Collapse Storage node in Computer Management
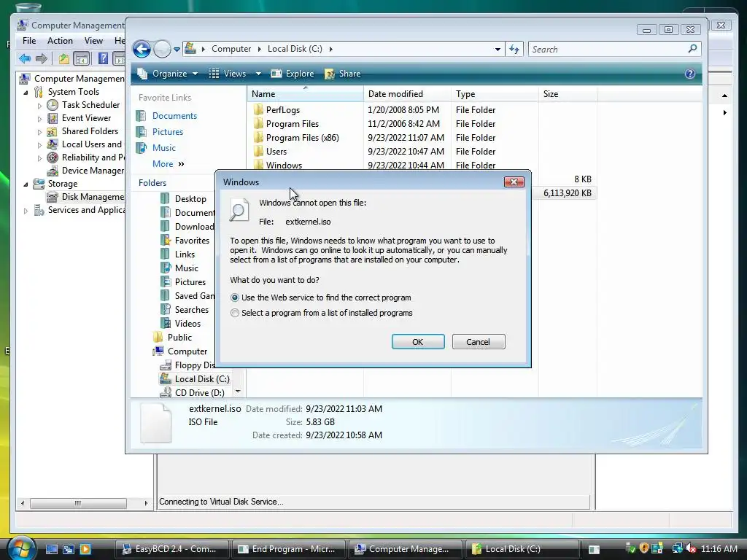The width and height of the screenshot is (747, 560). pos(26,184)
